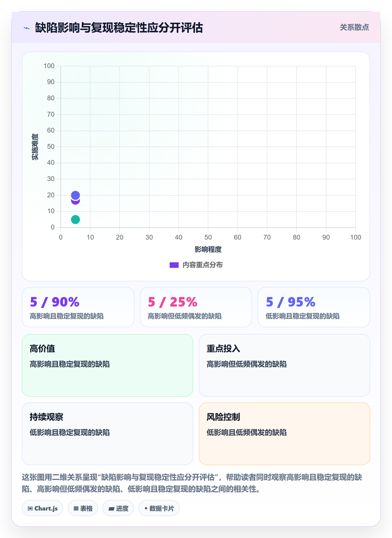Open the 5 / 90% stat card
Viewport: 392px width, 538px height.
tap(78, 307)
